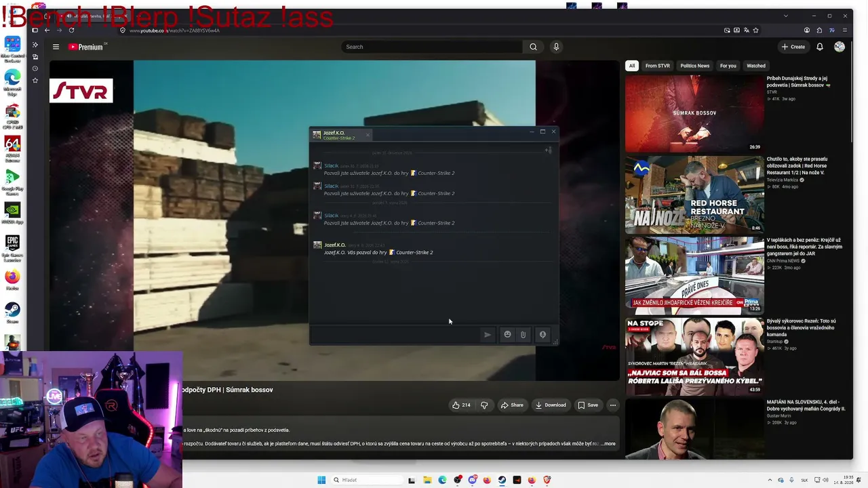Screen dimensions: 868x488
Task: Open the Epic Games Launcher desktop shortcut
Action: click(x=12, y=248)
